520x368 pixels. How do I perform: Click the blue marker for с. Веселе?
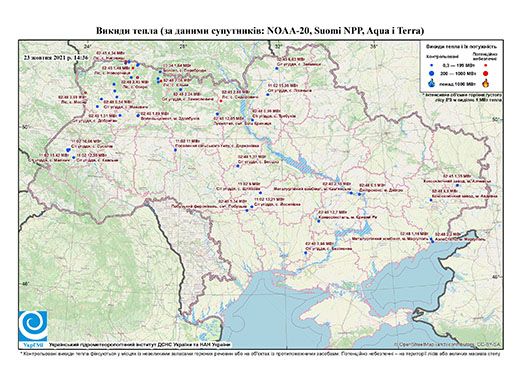[x=238, y=166]
